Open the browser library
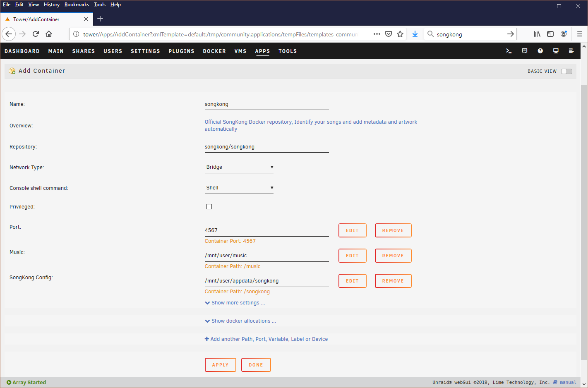The height and width of the screenshot is (388, 588). (x=537, y=34)
